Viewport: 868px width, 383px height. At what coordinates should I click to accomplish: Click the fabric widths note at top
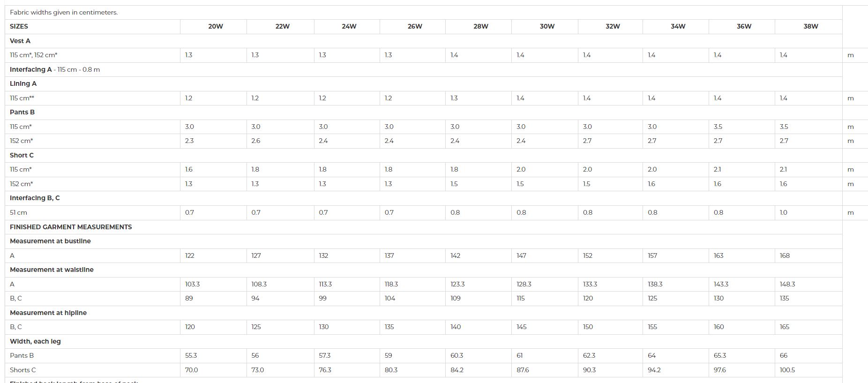pos(64,12)
